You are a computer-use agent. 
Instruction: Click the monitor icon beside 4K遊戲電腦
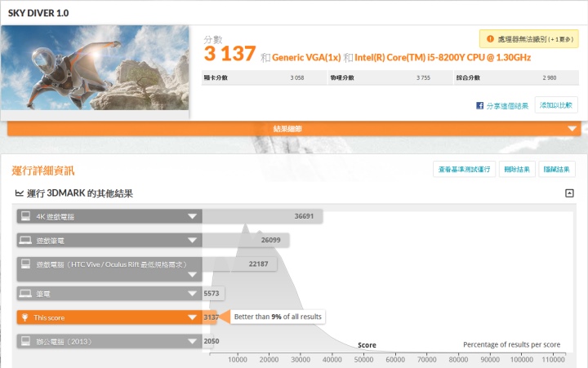tap(25, 216)
